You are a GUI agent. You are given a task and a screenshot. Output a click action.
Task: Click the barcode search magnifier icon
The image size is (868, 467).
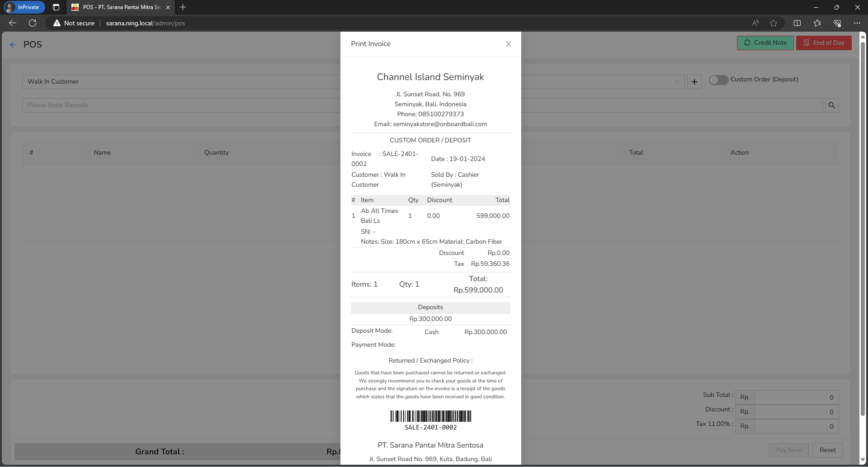pyautogui.click(x=832, y=105)
